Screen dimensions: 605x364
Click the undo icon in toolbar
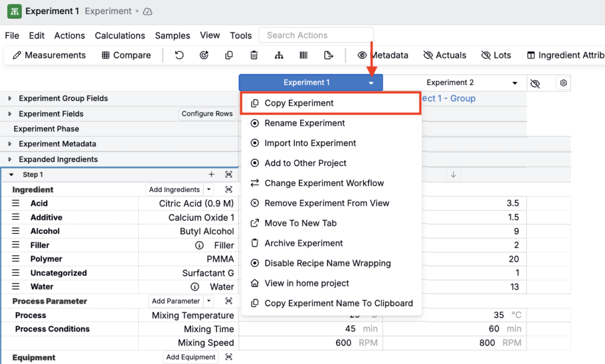pyautogui.click(x=179, y=55)
